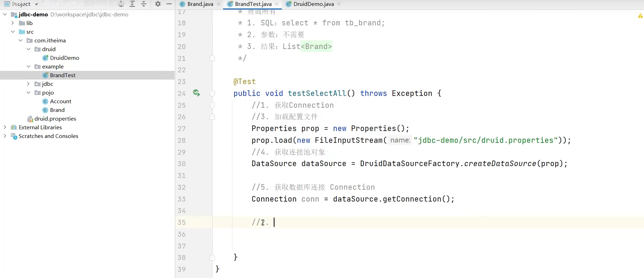Collapse the com.itheima package
Viewport: 644px width, 278px height.
click(x=21, y=40)
